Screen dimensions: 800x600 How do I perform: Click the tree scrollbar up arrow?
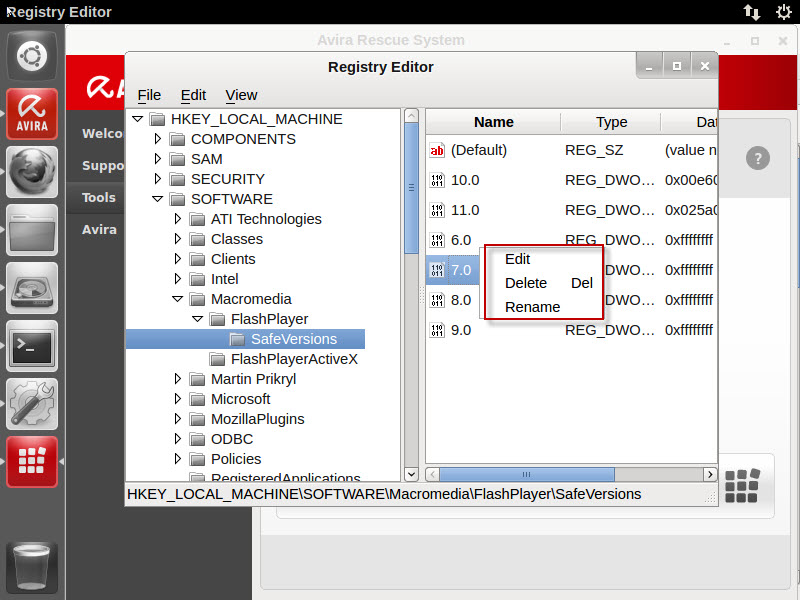point(411,116)
